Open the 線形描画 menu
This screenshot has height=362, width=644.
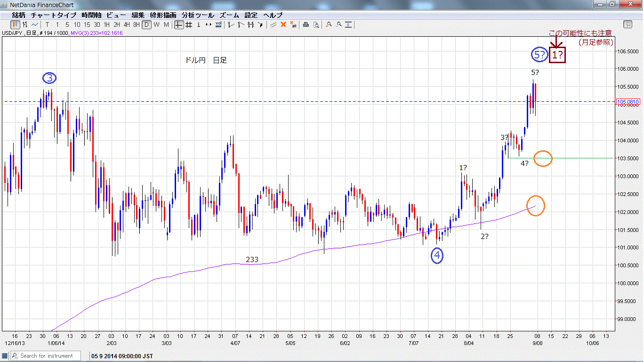(x=163, y=15)
